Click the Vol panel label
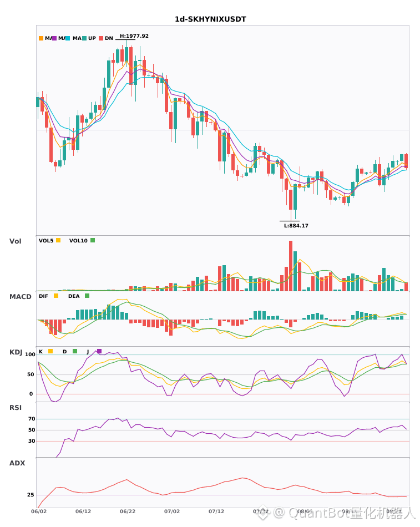 point(15,241)
